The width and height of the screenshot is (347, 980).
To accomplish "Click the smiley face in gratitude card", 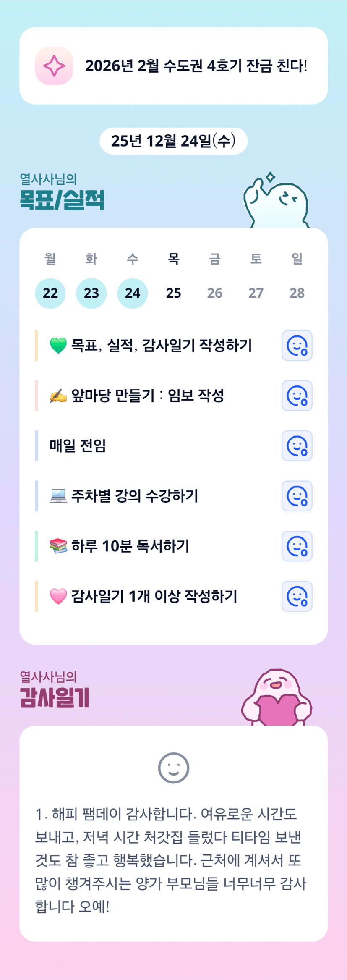I will click(173, 768).
